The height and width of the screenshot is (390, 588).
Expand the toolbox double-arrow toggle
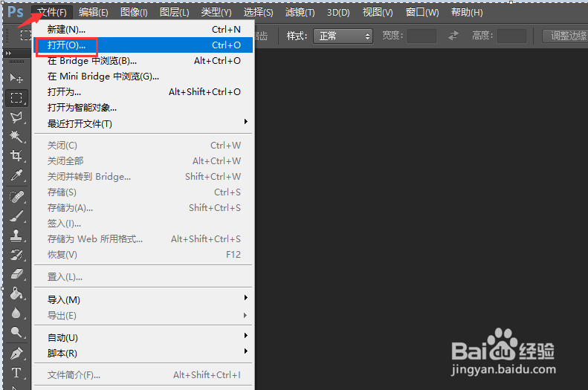coord(9,53)
